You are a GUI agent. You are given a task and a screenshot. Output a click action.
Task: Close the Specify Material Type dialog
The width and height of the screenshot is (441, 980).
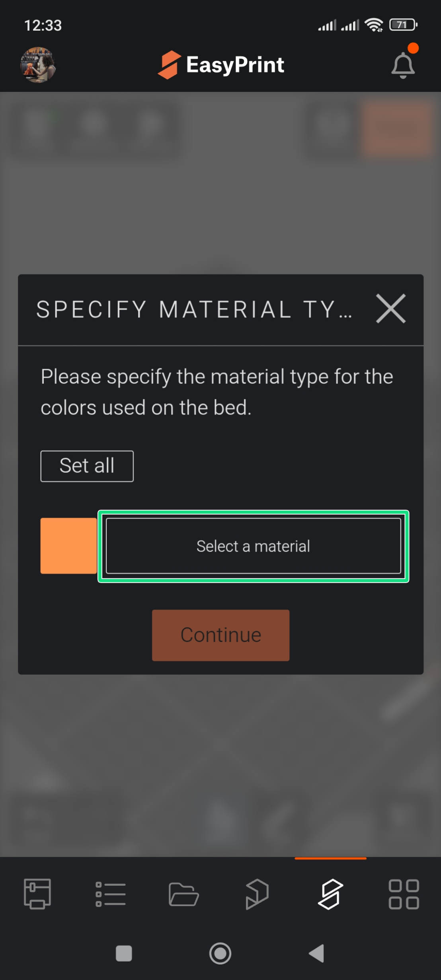pos(391,309)
